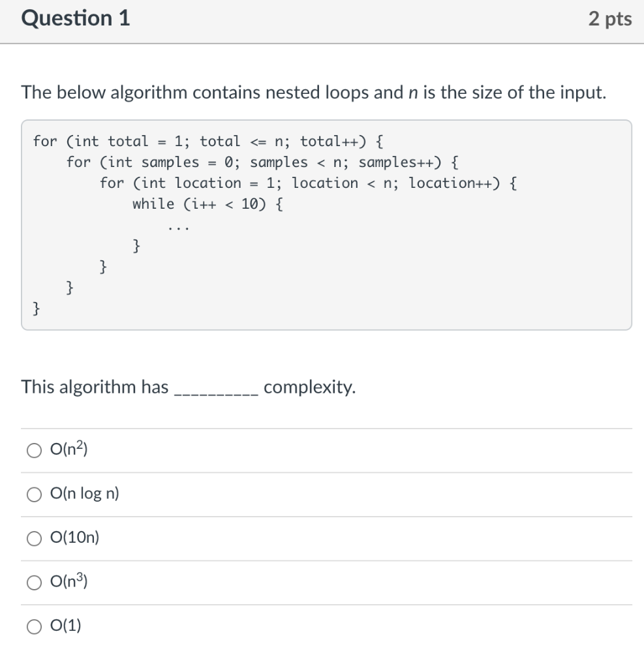Click the sentence about nested loops
The height and width of the screenshot is (668, 644).
click(314, 93)
